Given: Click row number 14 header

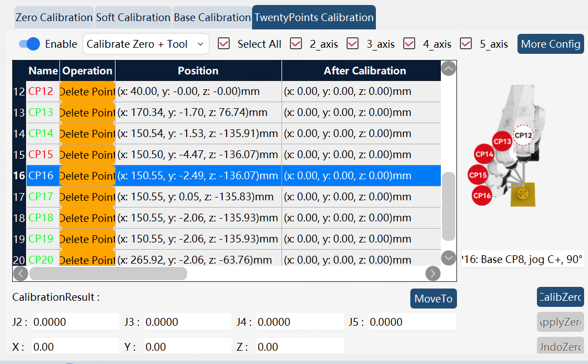Looking at the screenshot, I should (x=19, y=134).
